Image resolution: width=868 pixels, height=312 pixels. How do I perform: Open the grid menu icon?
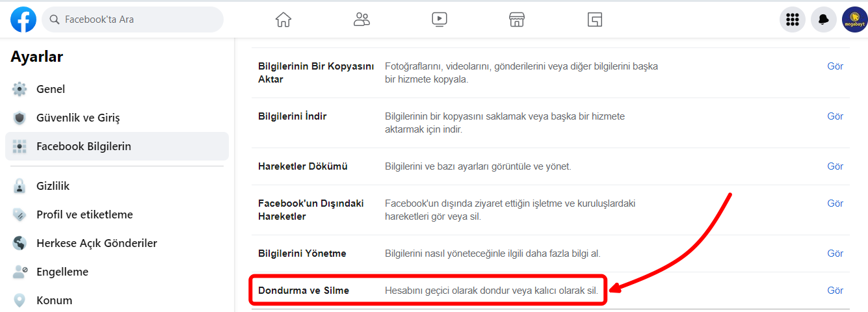pos(793,19)
